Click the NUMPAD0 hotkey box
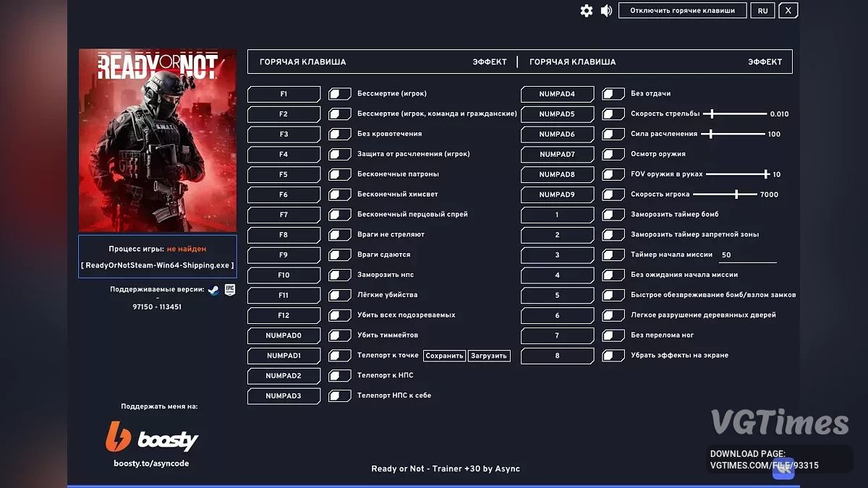Viewport: 868px width, 488px height. [x=284, y=335]
